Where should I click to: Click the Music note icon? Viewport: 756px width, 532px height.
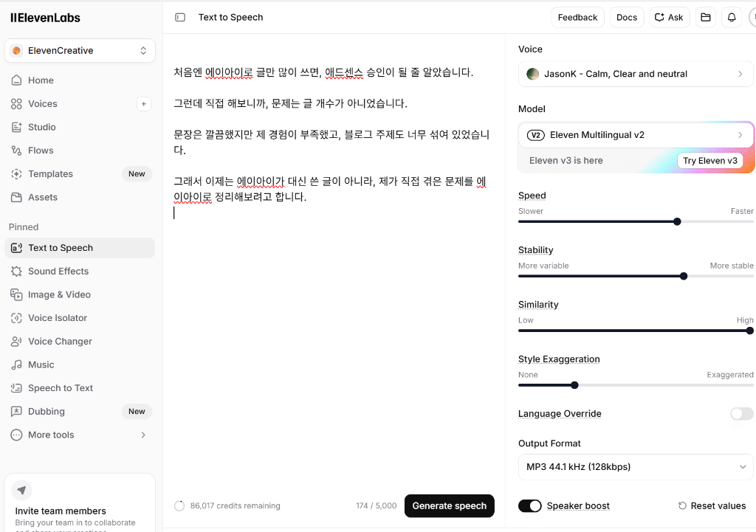tap(16, 365)
